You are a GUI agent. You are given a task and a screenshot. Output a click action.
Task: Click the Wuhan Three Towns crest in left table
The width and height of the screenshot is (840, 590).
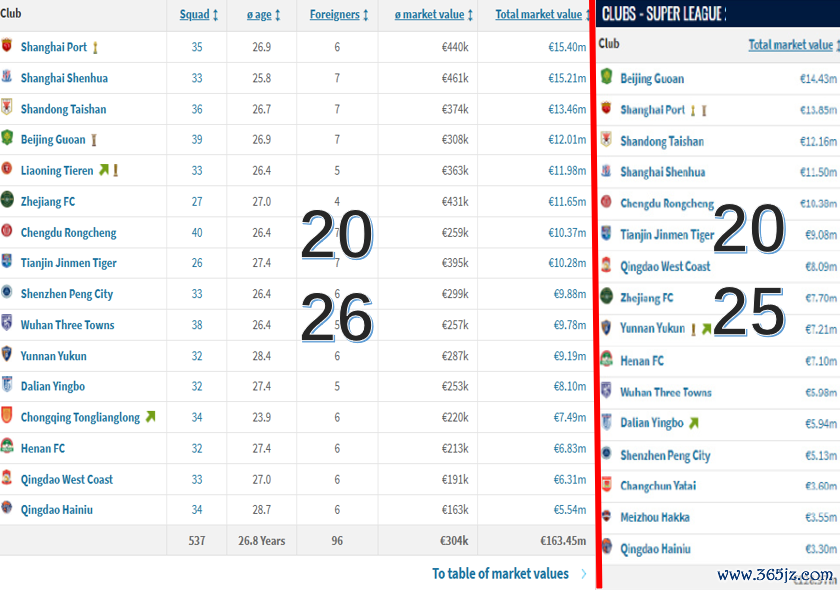click(x=7, y=325)
